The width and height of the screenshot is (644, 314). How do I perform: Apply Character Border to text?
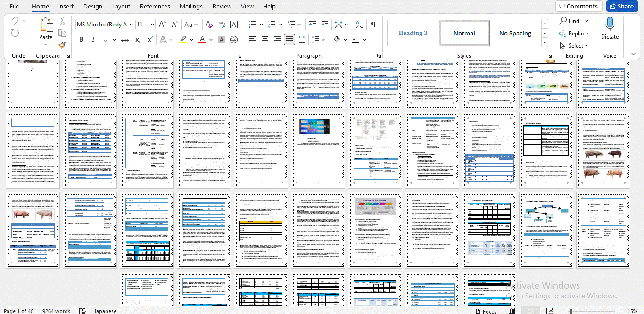click(234, 25)
